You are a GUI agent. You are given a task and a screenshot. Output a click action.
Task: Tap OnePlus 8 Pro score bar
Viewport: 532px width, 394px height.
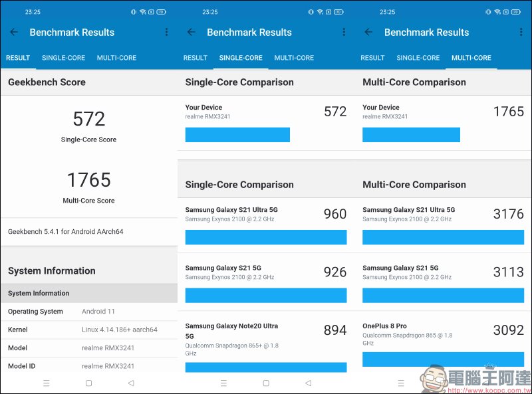(443, 359)
